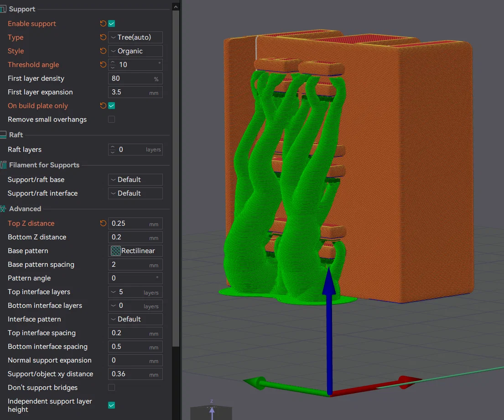Reset Threshold angle to default
Image resolution: width=504 pixels, height=420 pixels.
[103, 65]
